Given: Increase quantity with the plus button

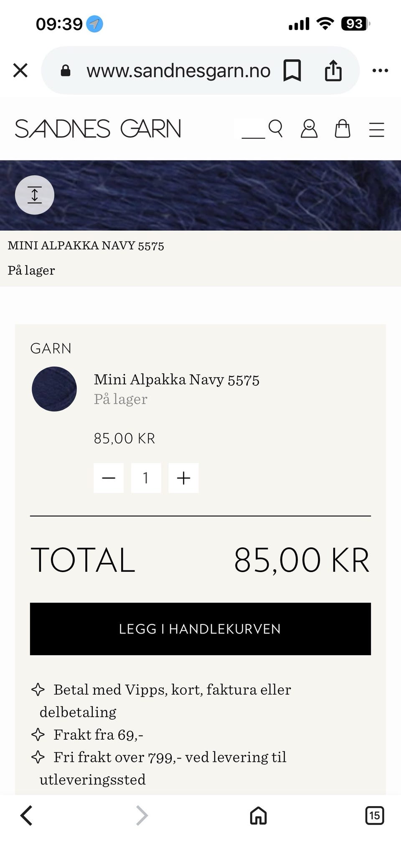Looking at the screenshot, I should 183,478.
